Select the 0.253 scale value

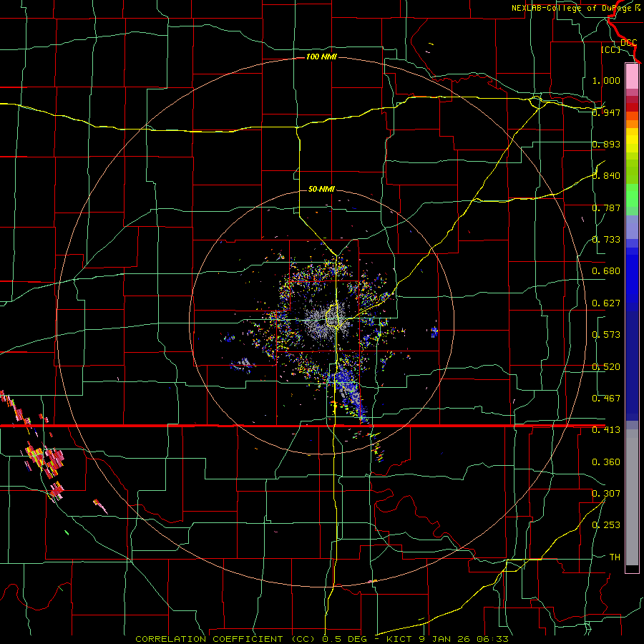click(x=606, y=525)
